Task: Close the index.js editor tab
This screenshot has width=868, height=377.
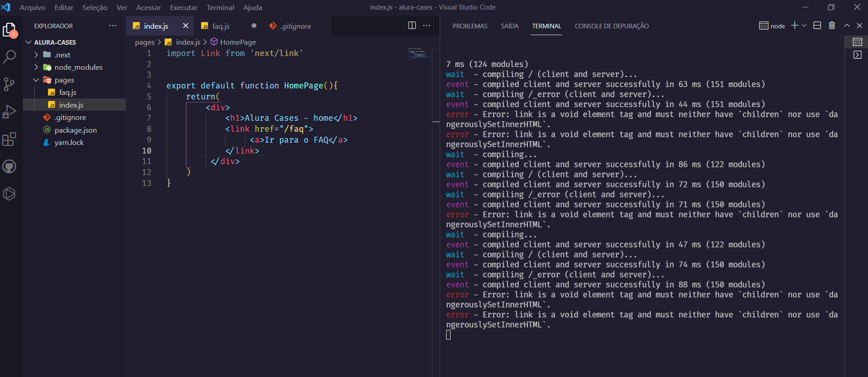Action: point(185,26)
